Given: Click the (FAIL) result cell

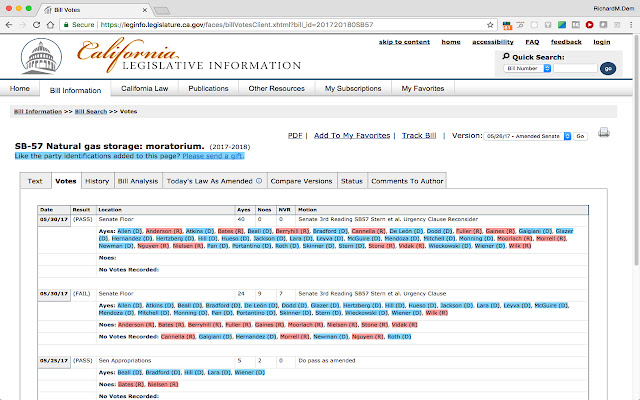Looking at the screenshot, I should click(x=82, y=293).
